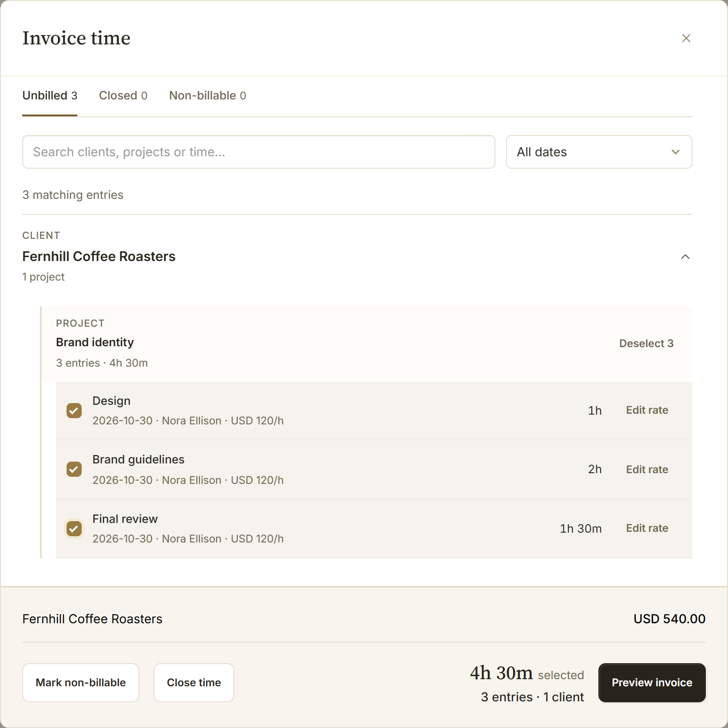Open the All dates dropdown
Viewport: 728px width, 728px height.
[599, 152]
